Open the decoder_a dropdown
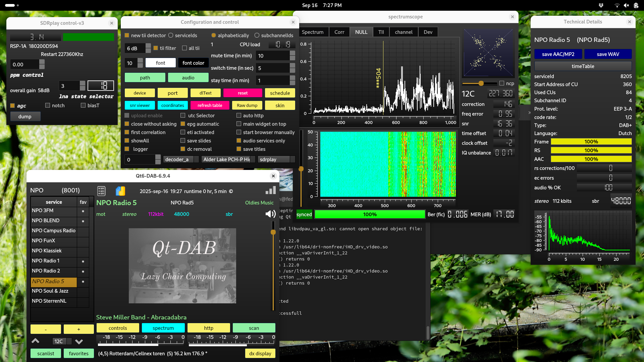 click(x=181, y=160)
